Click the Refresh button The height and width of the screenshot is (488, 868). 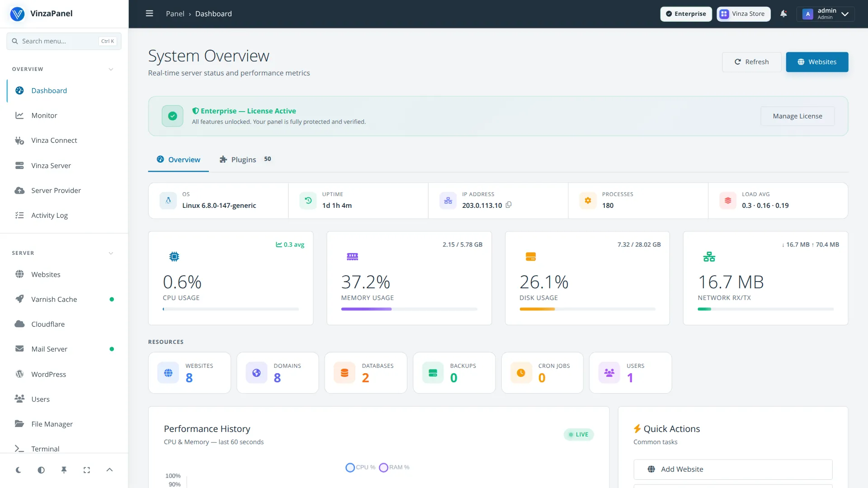[751, 62]
